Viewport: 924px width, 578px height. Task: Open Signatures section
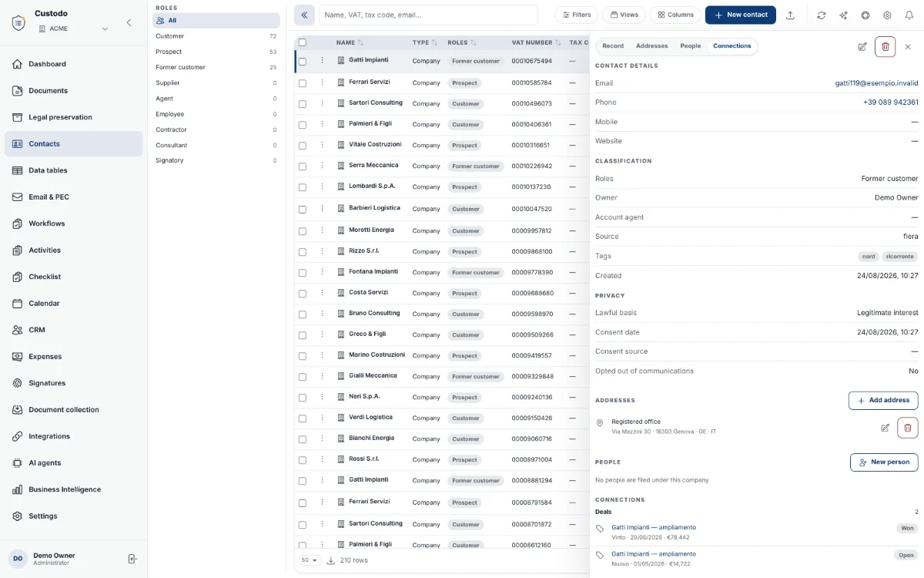click(74, 383)
